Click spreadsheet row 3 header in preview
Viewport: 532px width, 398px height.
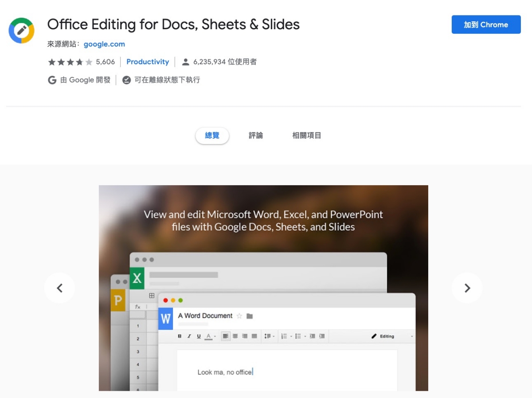138,351
